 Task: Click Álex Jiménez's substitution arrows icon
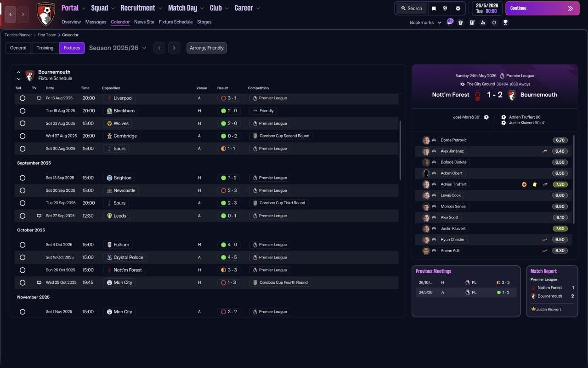pyautogui.click(x=545, y=151)
